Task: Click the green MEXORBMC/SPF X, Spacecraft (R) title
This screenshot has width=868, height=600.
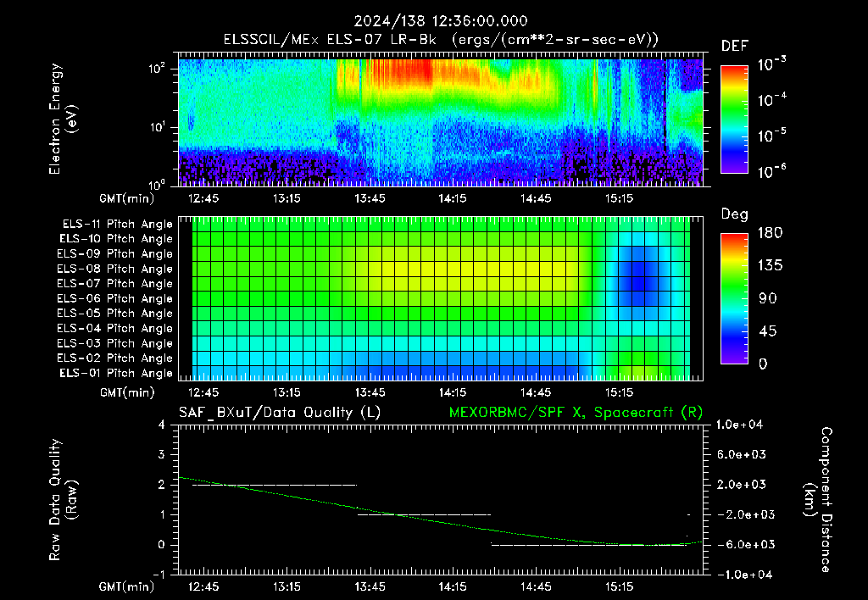Action: [576, 413]
